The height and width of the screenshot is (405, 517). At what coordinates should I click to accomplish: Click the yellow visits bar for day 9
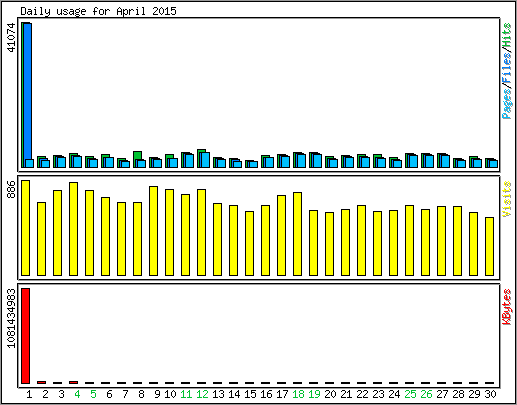pyautogui.click(x=154, y=231)
